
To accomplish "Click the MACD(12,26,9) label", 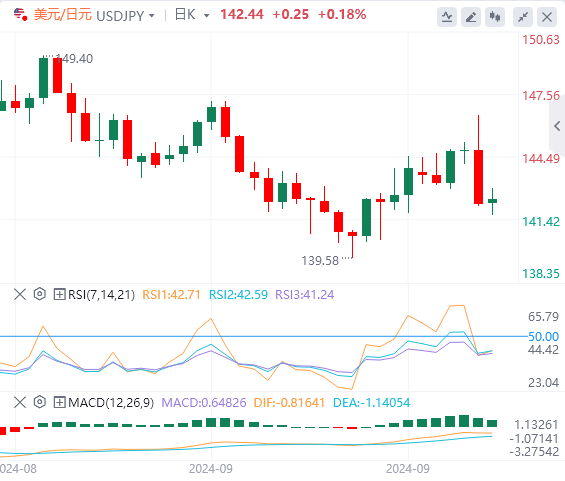I will tap(111, 402).
